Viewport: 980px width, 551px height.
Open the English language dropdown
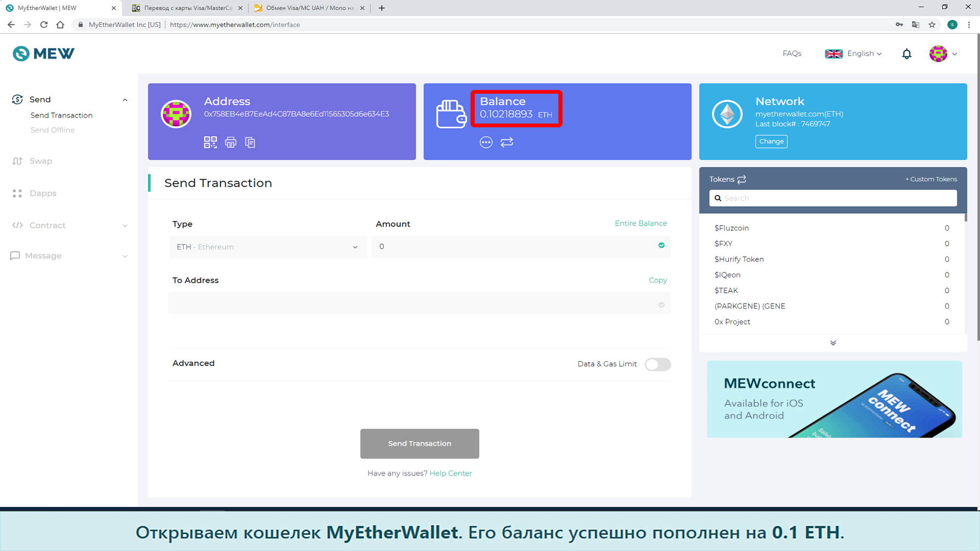pyautogui.click(x=853, y=54)
